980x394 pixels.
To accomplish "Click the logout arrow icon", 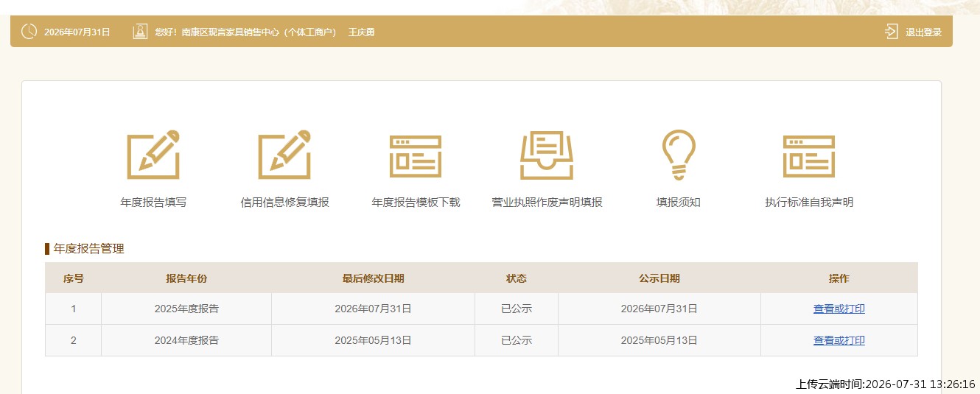I will 892,32.
